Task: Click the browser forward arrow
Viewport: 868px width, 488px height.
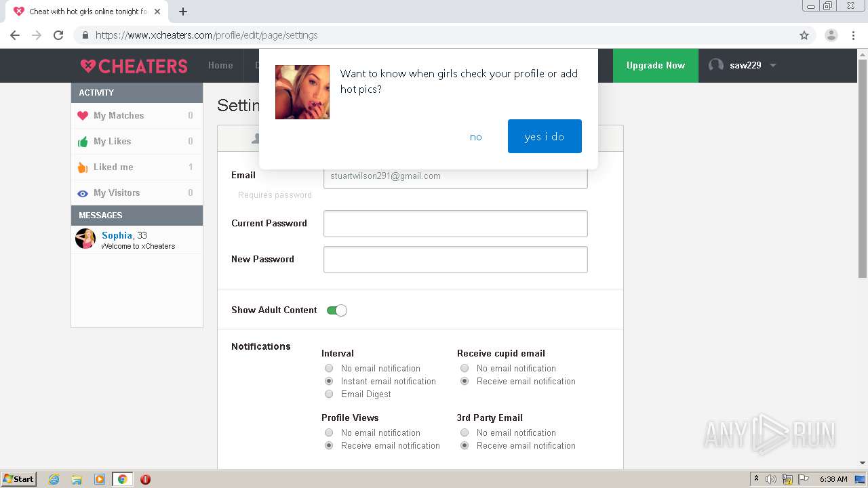Action: [37, 35]
